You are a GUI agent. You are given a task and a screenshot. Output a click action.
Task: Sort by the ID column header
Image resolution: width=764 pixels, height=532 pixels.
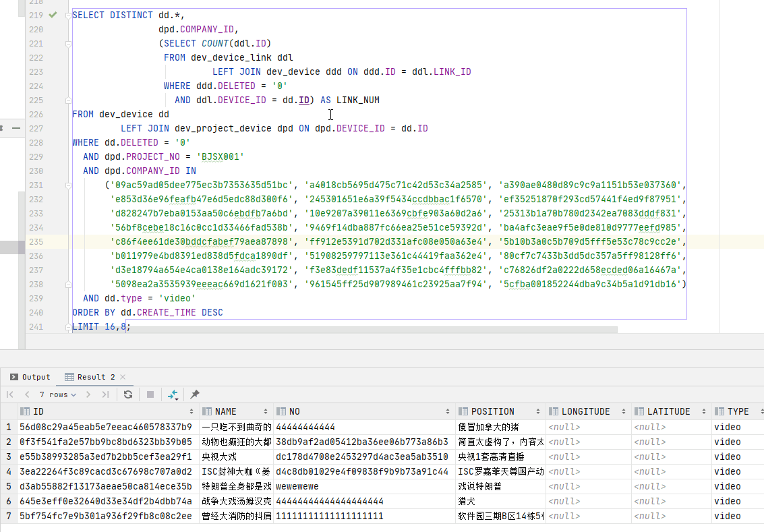coord(38,411)
